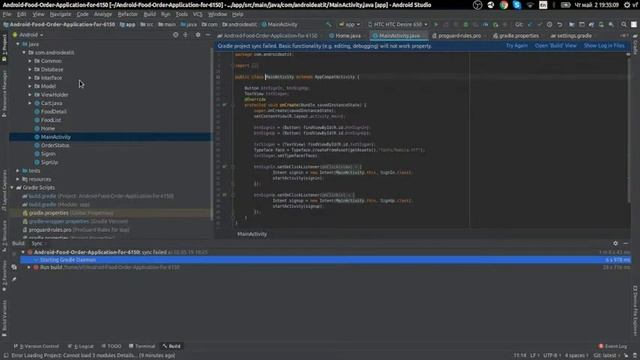Select the Sync tab in Build panel

[37, 243]
